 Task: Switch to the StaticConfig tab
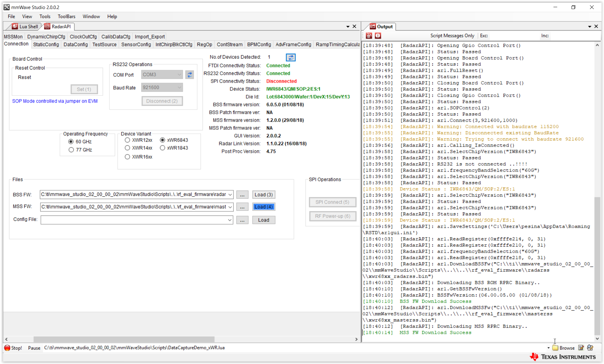tap(46, 44)
